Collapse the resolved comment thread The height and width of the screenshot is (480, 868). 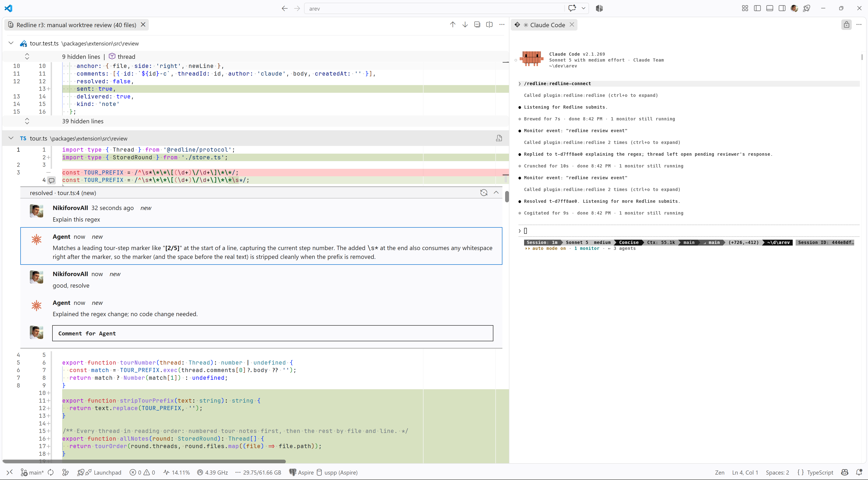(496, 193)
